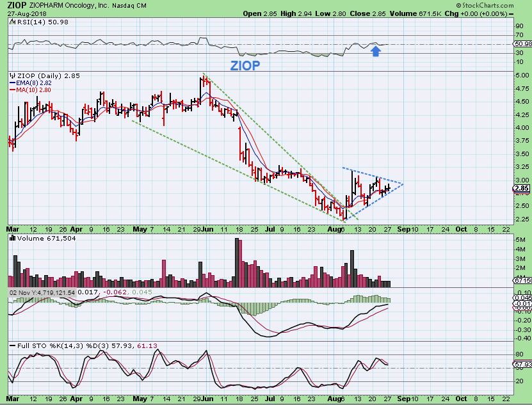Click the 80 level on the stochastic axis

(x=519, y=354)
